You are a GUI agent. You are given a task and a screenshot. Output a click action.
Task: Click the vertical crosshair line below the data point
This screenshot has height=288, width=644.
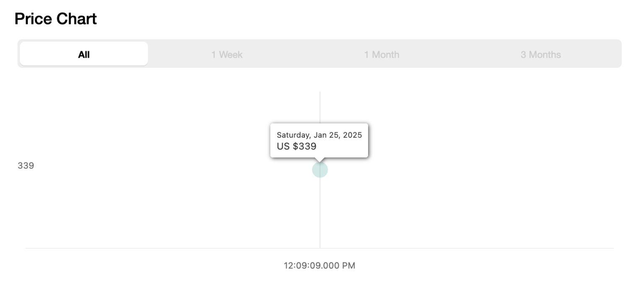(x=320, y=213)
